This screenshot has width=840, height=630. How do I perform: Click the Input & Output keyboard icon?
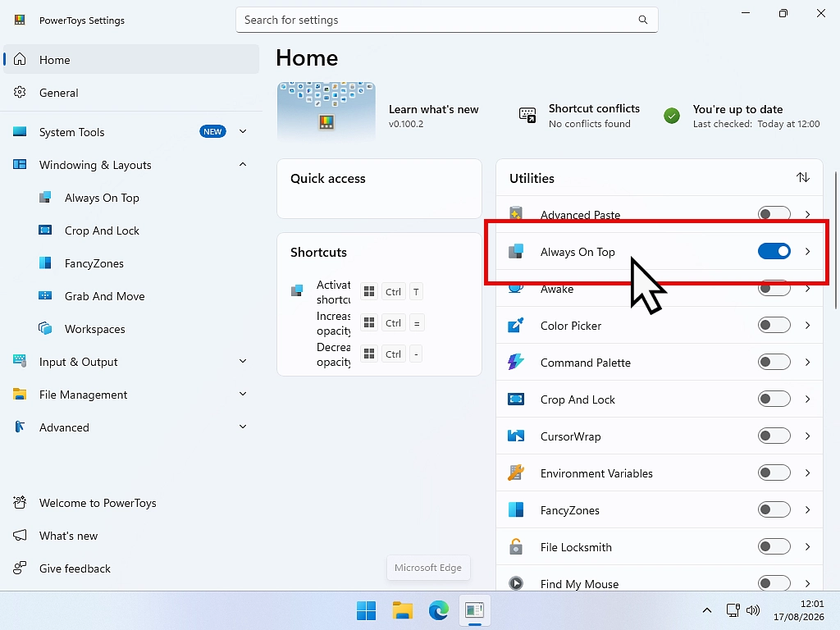point(20,361)
